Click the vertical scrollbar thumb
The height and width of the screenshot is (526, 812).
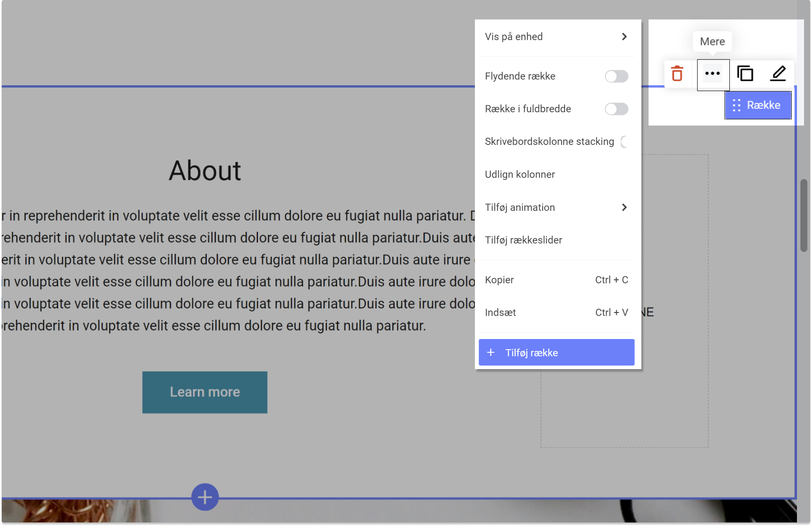point(804,216)
